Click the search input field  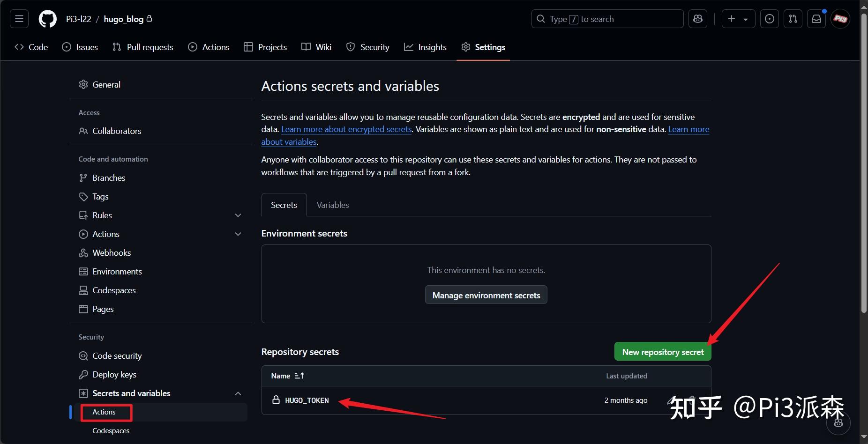point(607,19)
